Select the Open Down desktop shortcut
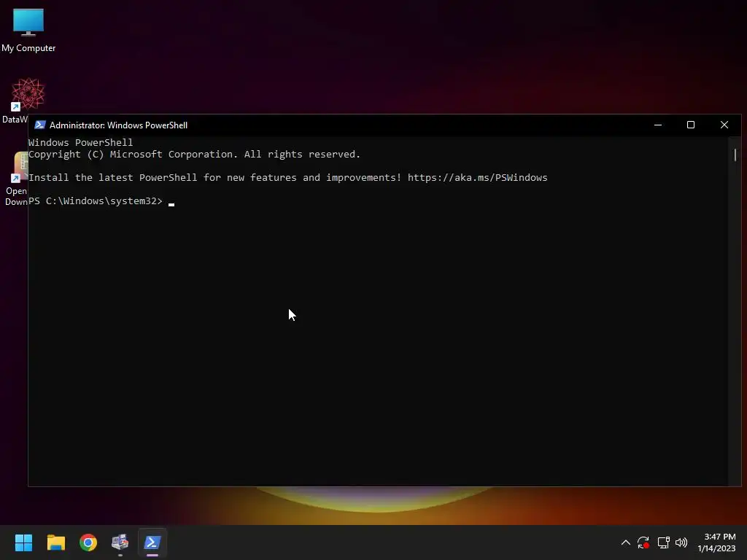747x560 pixels. [16, 179]
